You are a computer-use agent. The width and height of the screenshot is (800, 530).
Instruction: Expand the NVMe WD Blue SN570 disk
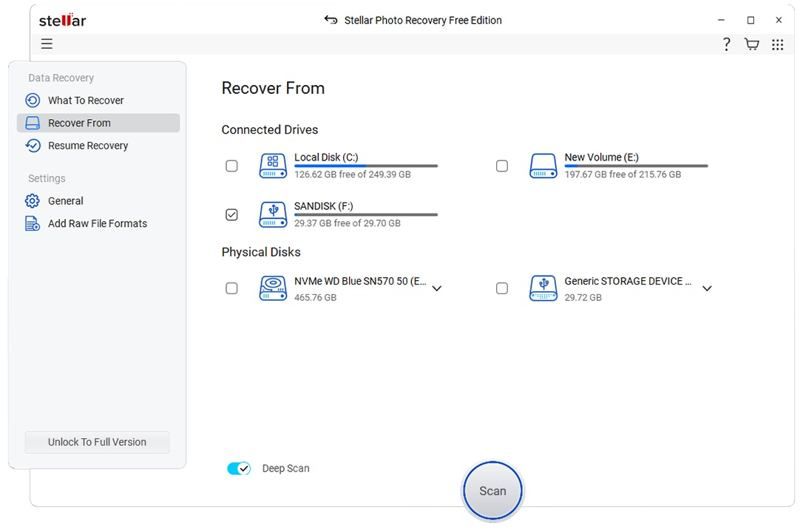[x=436, y=289]
